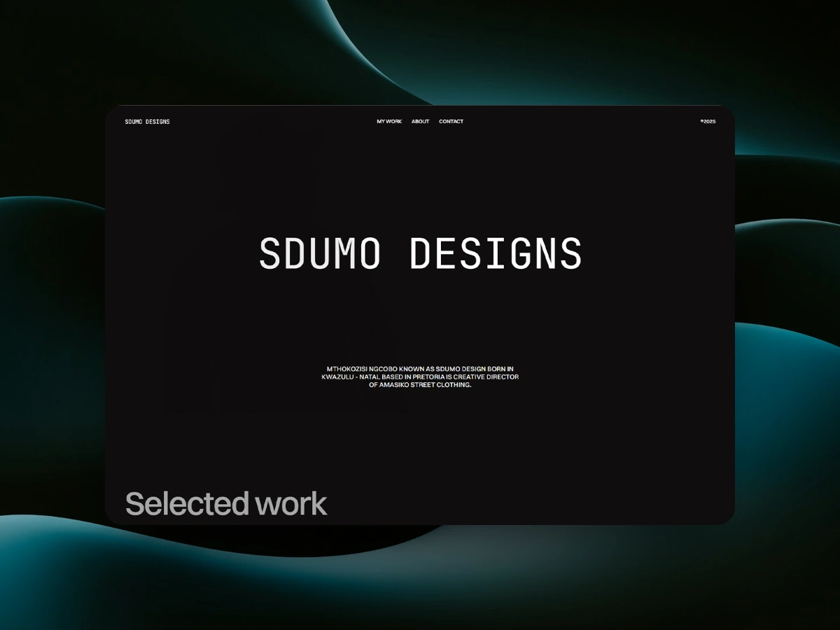The image size is (840, 630).
Task: Select the line MTHOKOZISI NGCOBO KNOWN AS SDUMO
Action: pos(420,369)
